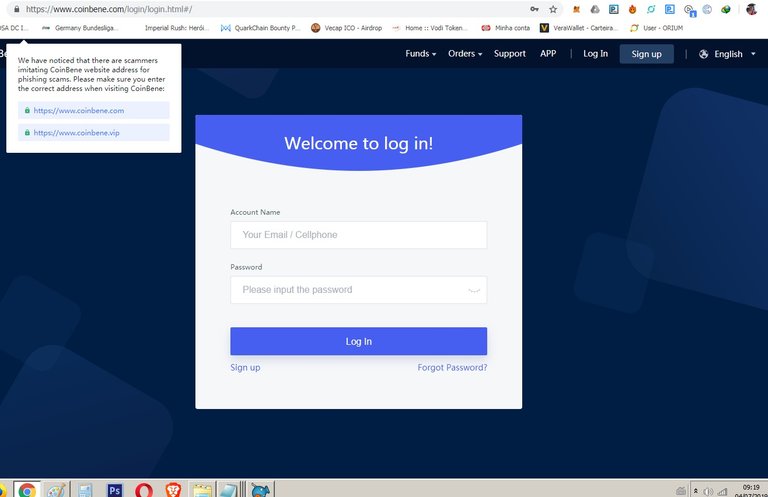Image resolution: width=768 pixels, height=497 pixels.
Task: Open the Home :: Vodi Token bookmark
Action: click(430, 28)
